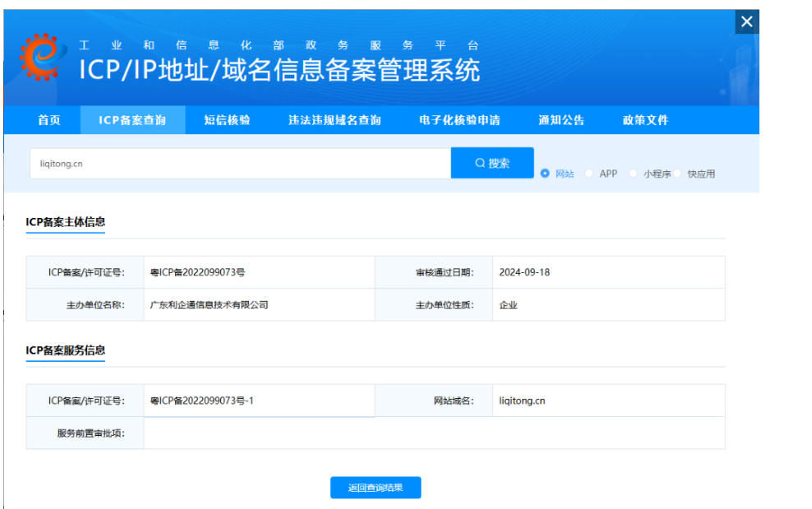Open the 首页 tab
The image size is (812, 509).
tap(49, 120)
